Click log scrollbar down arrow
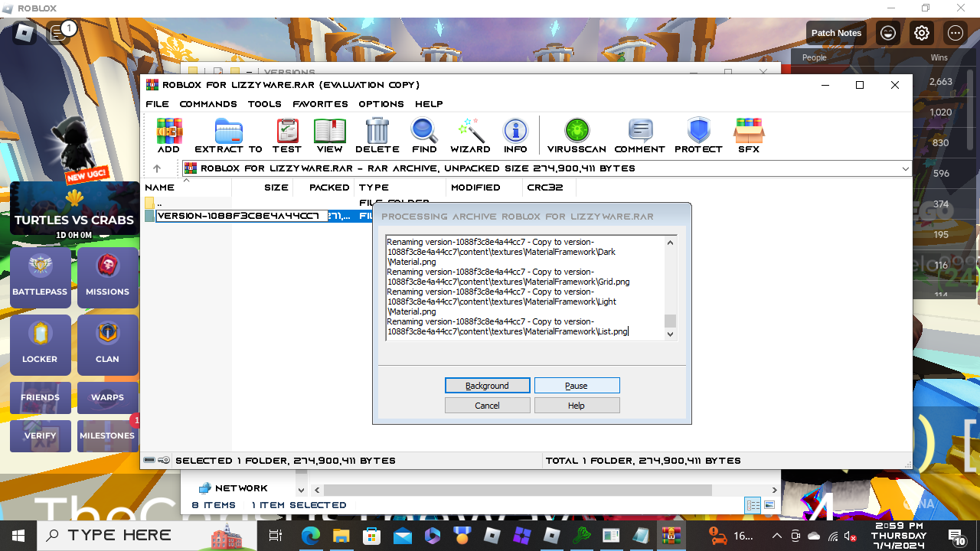The image size is (980, 551). [670, 334]
